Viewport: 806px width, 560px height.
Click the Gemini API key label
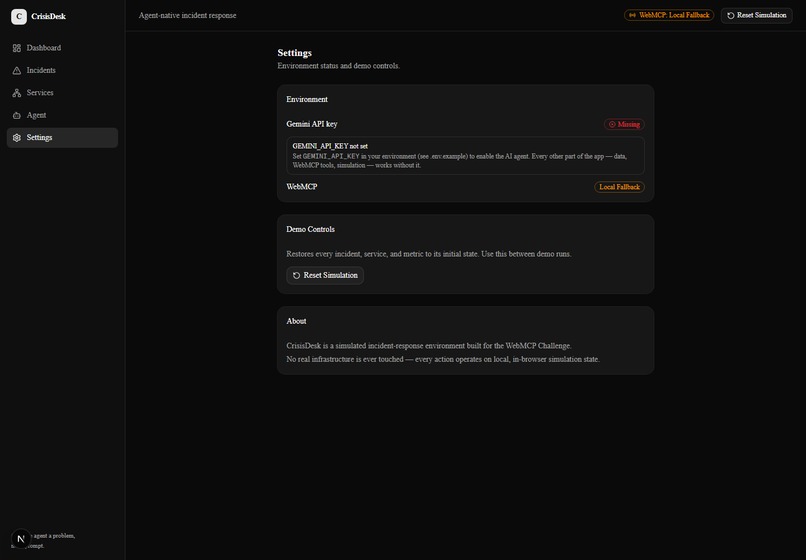click(x=312, y=124)
